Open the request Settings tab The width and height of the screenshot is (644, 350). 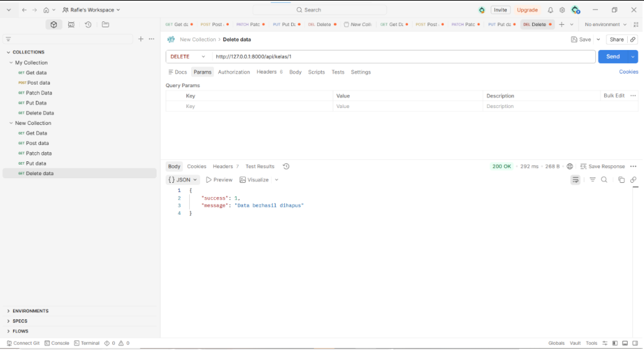pos(361,72)
